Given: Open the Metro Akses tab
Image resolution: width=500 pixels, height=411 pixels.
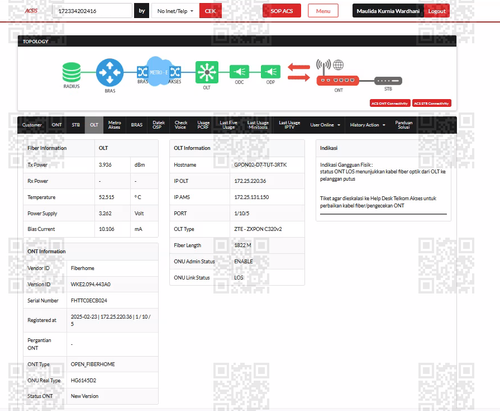Looking at the screenshot, I should tap(114, 125).
